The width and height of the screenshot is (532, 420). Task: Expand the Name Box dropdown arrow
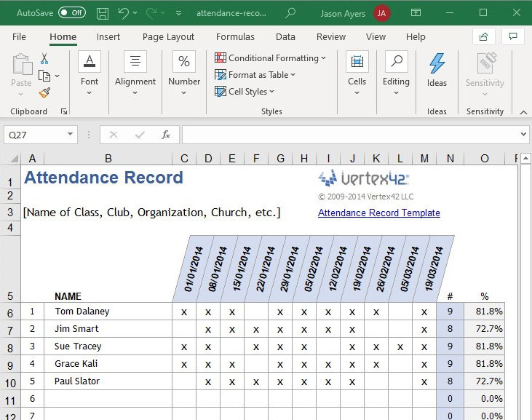tap(70, 135)
